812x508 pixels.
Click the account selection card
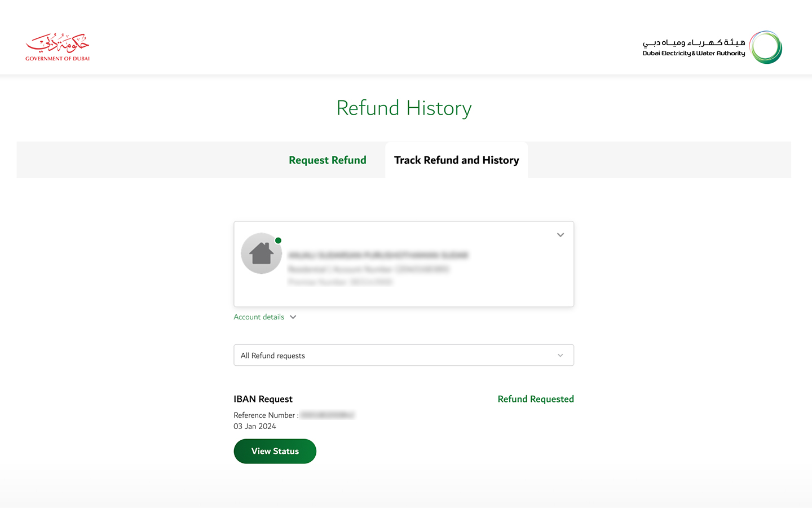(x=404, y=264)
